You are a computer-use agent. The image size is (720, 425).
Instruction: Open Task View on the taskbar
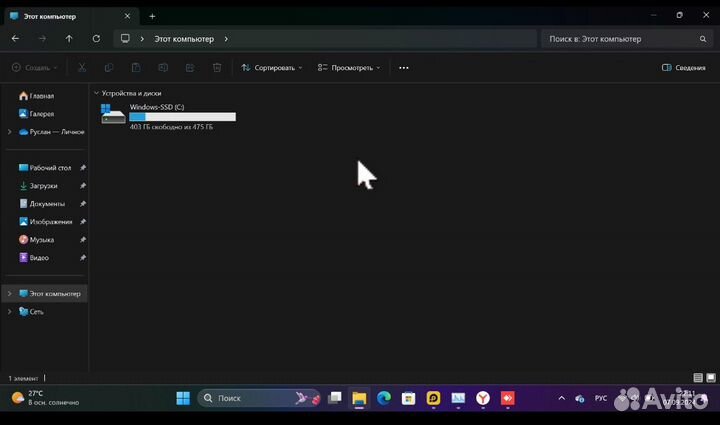335,398
